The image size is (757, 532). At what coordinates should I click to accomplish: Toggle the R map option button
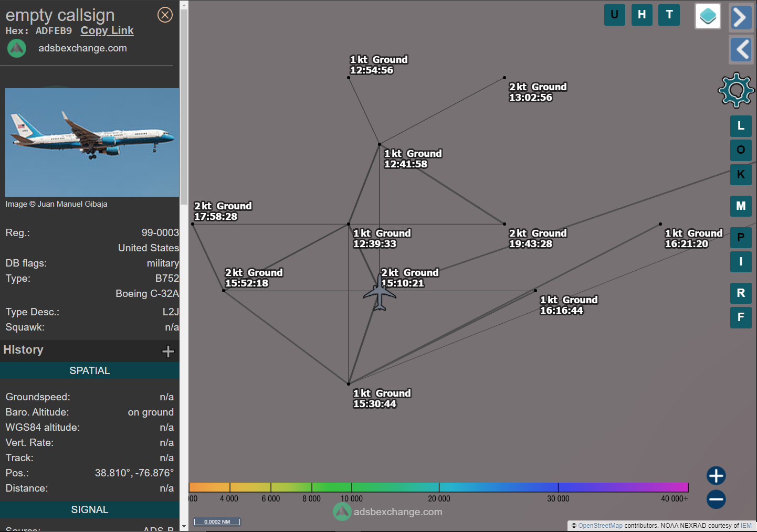pos(741,293)
